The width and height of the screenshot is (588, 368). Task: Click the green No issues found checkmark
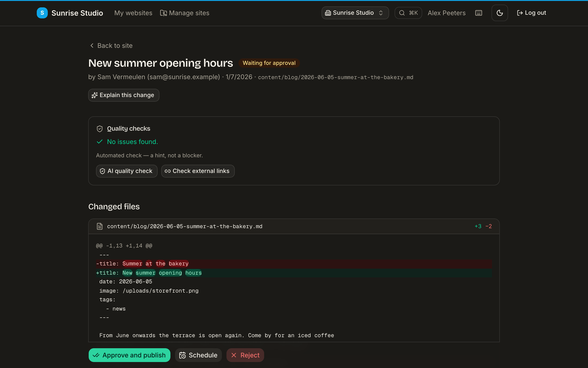coord(100,142)
